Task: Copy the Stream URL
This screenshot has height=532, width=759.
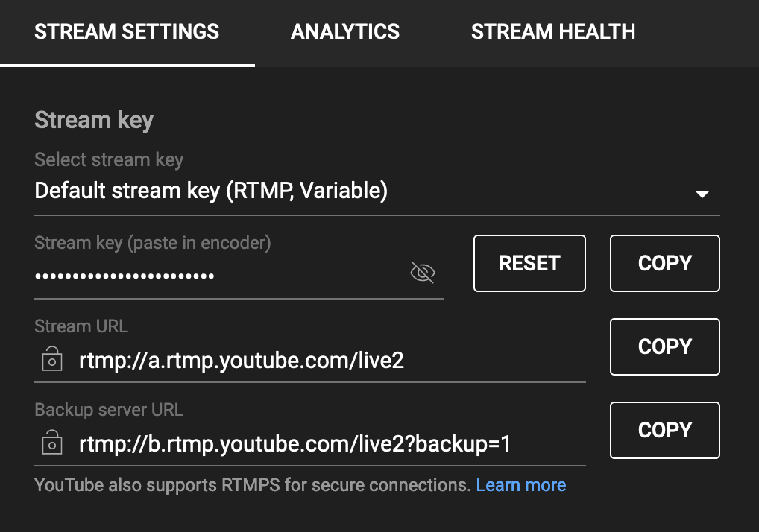Action: pos(664,346)
